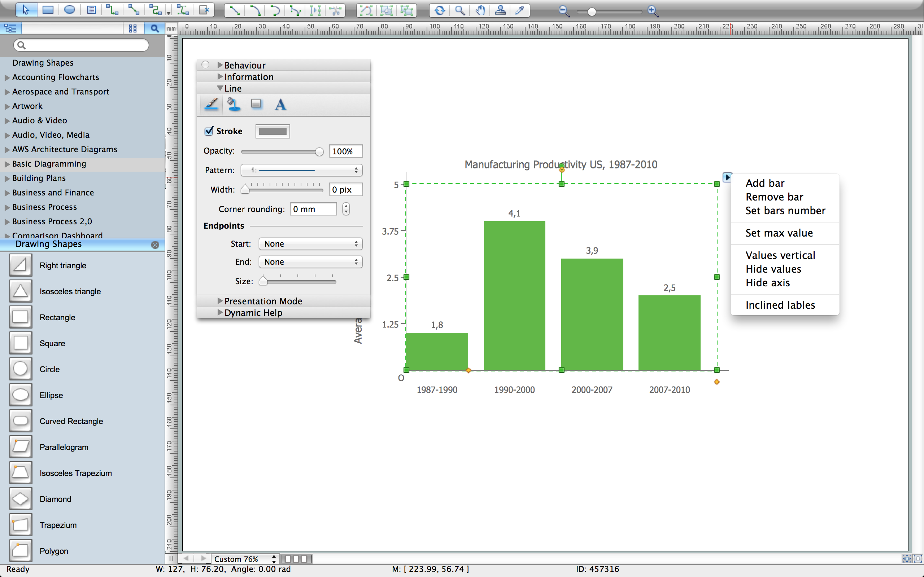
Task: Expand the Information section
Action: pyautogui.click(x=220, y=76)
